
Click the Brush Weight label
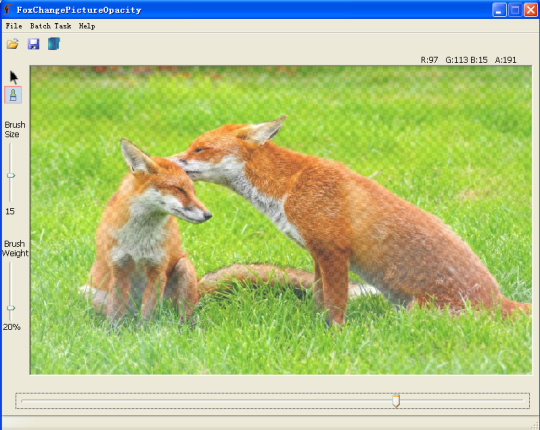pos(15,249)
